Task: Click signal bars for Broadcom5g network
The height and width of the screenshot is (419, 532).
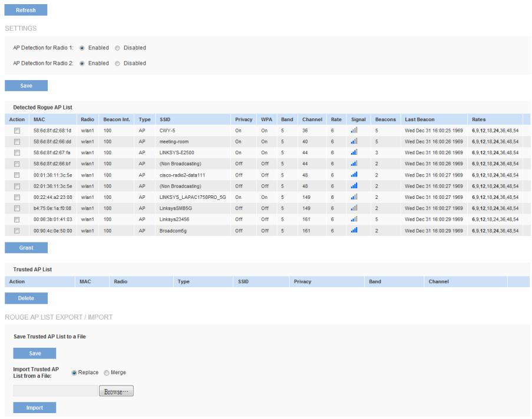Action: [354, 231]
